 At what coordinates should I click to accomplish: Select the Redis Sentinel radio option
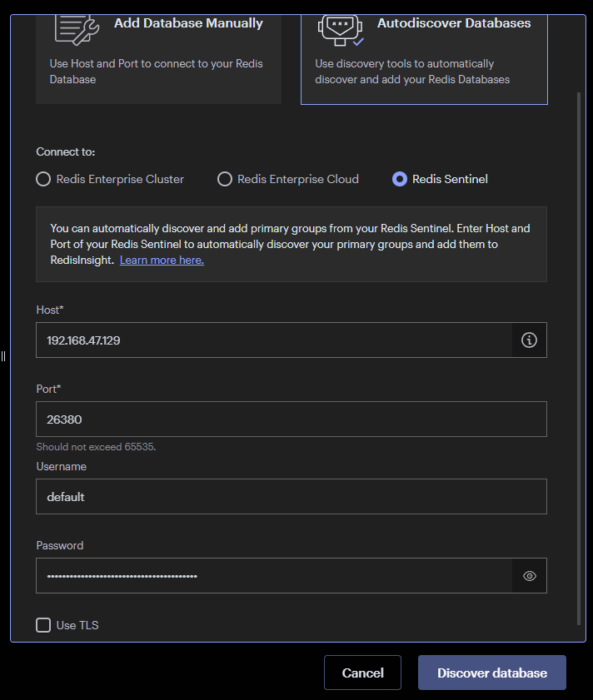pyautogui.click(x=400, y=179)
